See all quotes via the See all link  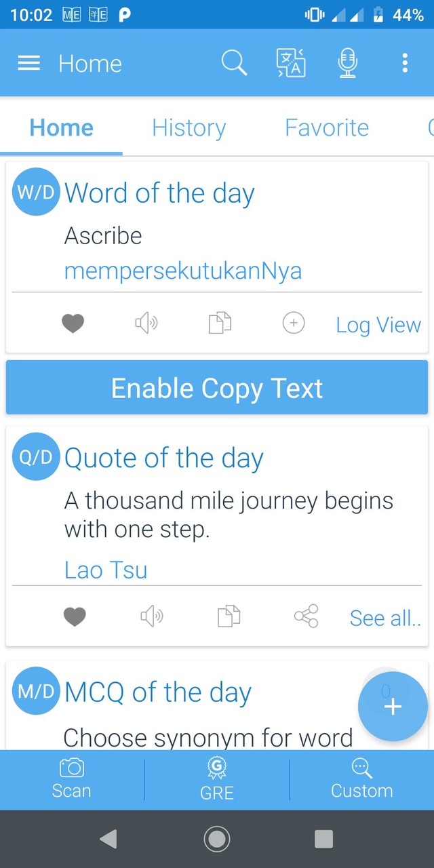pos(385,618)
